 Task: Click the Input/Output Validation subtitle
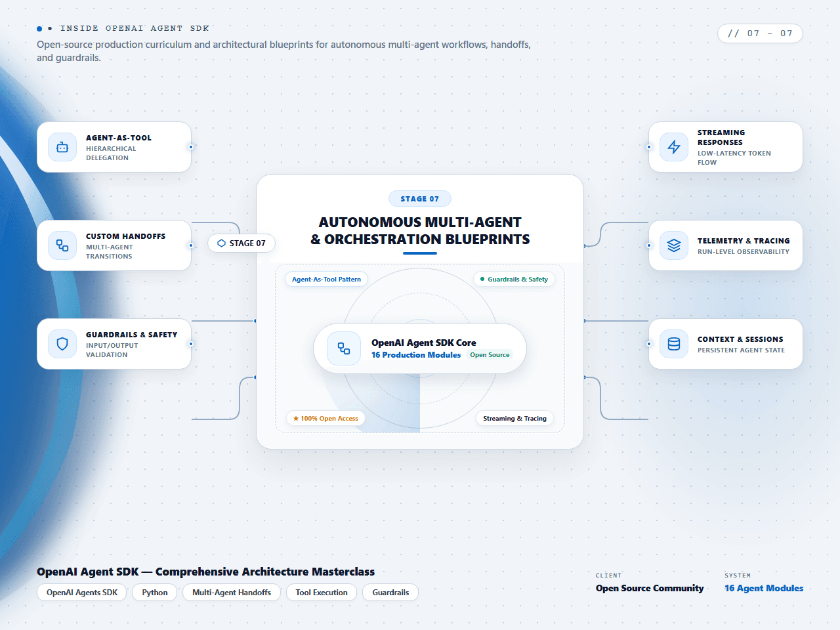pos(112,350)
